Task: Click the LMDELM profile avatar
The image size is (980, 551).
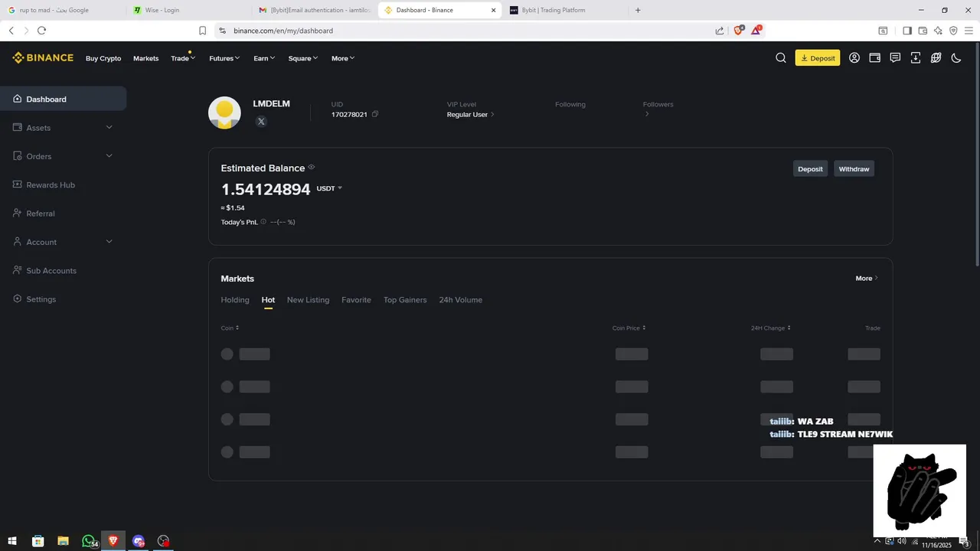Action: pos(224,112)
